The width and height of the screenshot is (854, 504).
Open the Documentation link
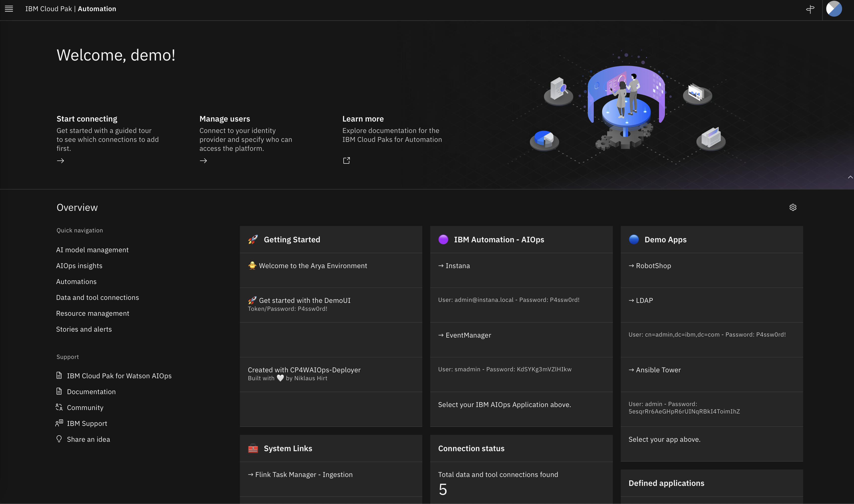(91, 392)
